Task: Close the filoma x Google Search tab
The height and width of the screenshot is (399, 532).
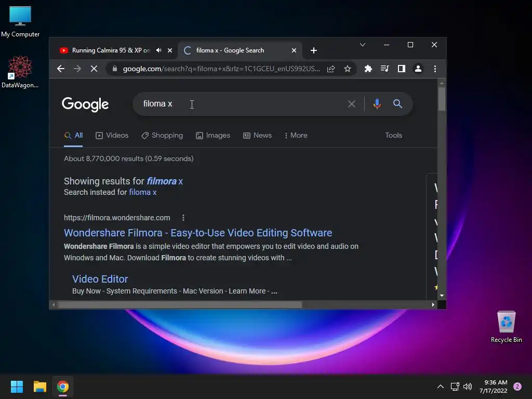Action: pos(294,50)
